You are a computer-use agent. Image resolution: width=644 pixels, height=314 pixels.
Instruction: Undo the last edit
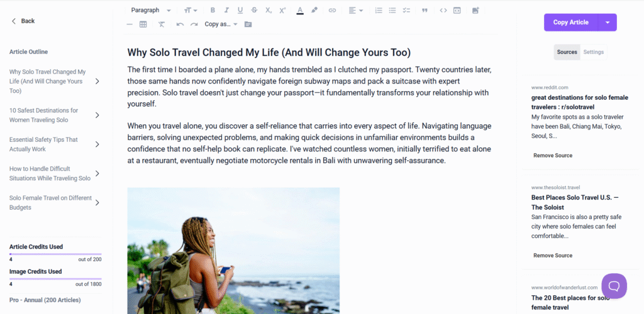pos(180,24)
